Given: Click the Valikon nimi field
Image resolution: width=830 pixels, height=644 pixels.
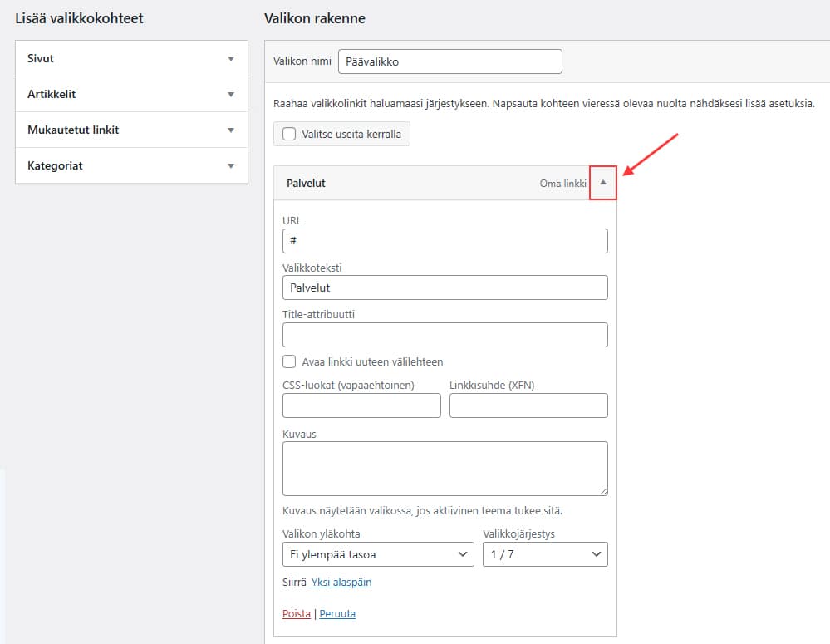Looking at the screenshot, I should (449, 61).
